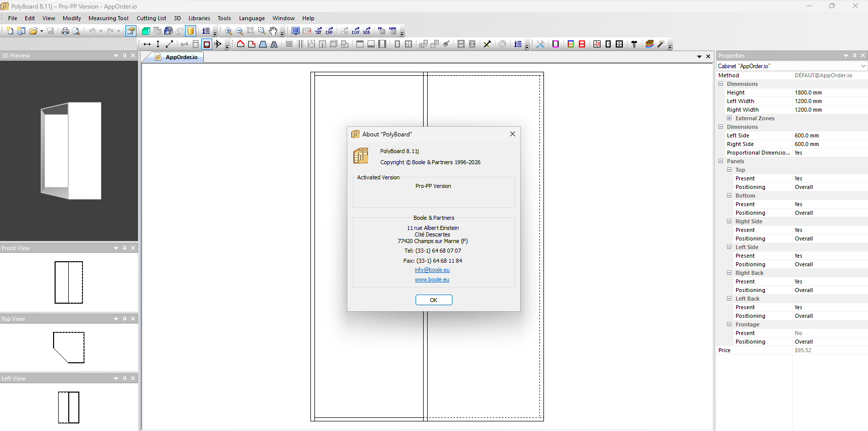Click the Zoom Out magnifier icon
The width and height of the screenshot is (868, 431).
240,31
